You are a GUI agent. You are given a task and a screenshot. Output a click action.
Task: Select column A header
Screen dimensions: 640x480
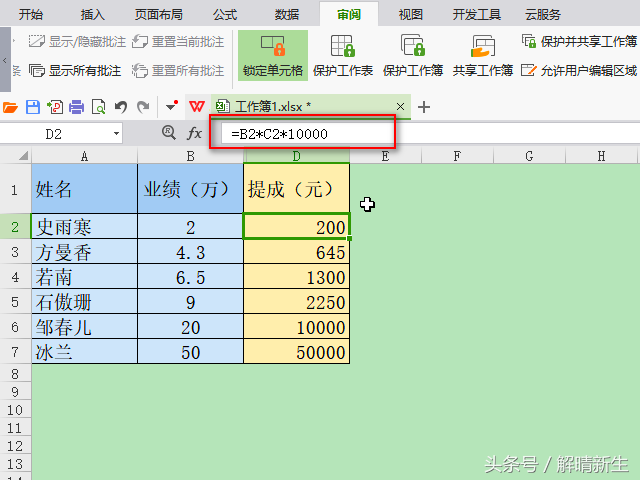[x=84, y=156]
